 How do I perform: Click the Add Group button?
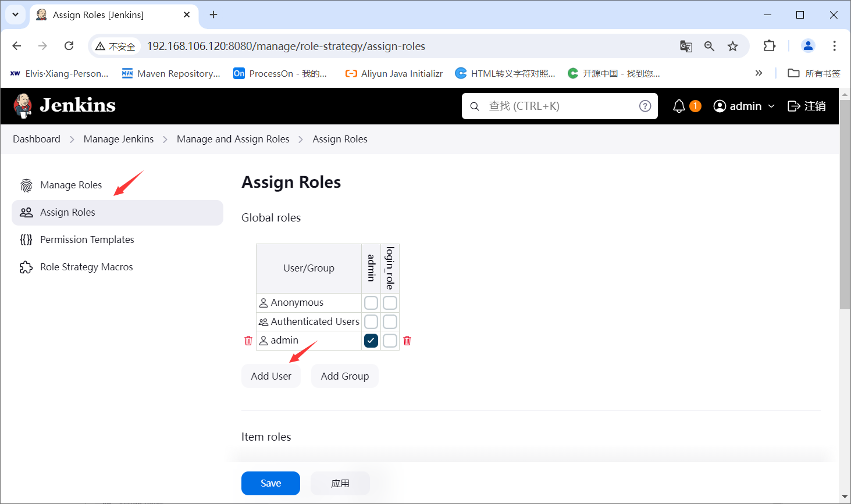click(345, 376)
